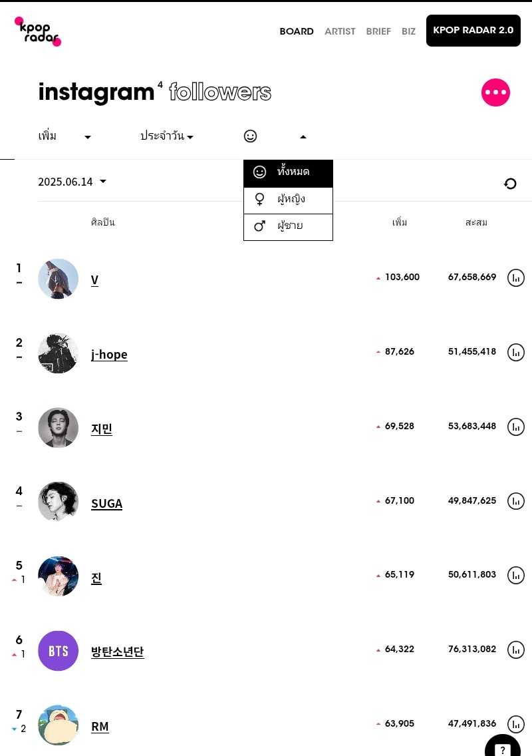Collapse the smiley gender filter dropdown
Image resolution: width=532 pixels, height=756 pixels.
click(275, 136)
